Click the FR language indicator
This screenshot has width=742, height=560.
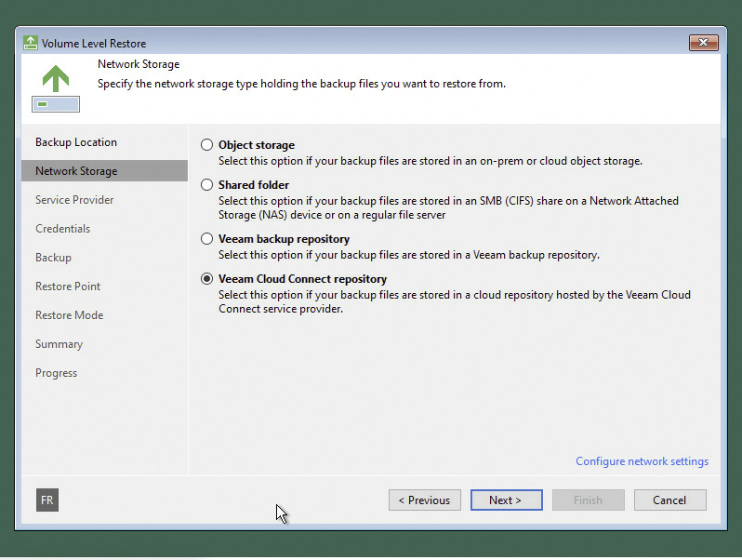click(47, 500)
